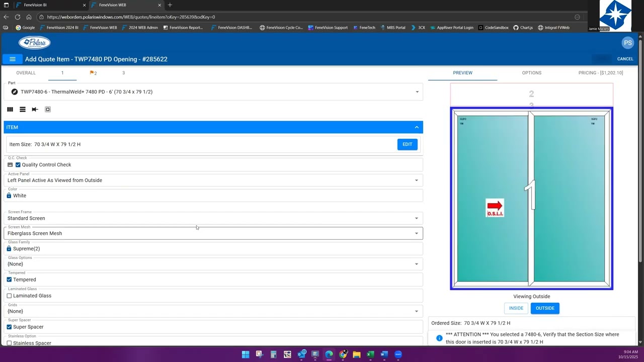Image resolution: width=644 pixels, height=362 pixels.
Task: Open the CodeSandbox bookmark
Action: [493, 28]
